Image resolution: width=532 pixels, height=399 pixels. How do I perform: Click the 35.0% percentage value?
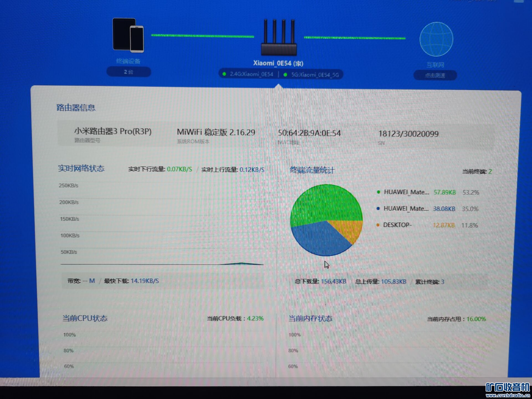470,209
